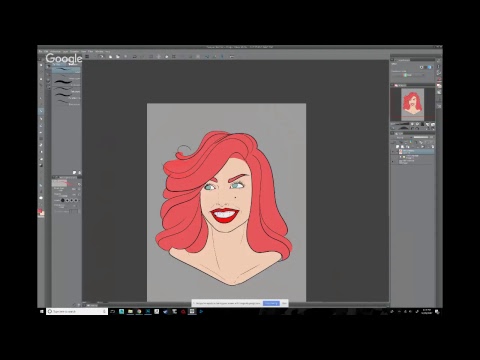The height and width of the screenshot is (360, 480).
Task: Adjust the layer opacity slider
Action: point(421,137)
